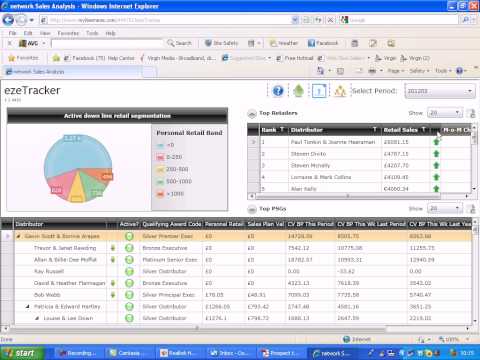Sort by Qualifying Award Code column header

coord(172,224)
